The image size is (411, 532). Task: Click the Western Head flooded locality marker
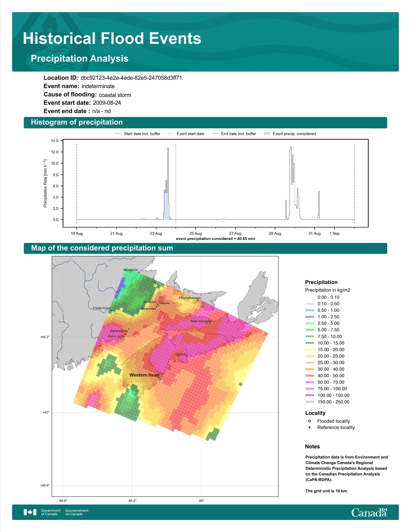point(160,379)
